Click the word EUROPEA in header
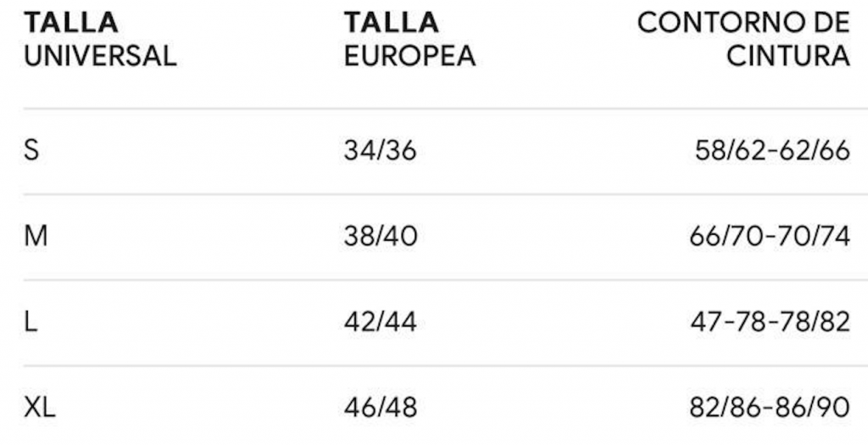This screenshot has width=868, height=445. tap(409, 56)
